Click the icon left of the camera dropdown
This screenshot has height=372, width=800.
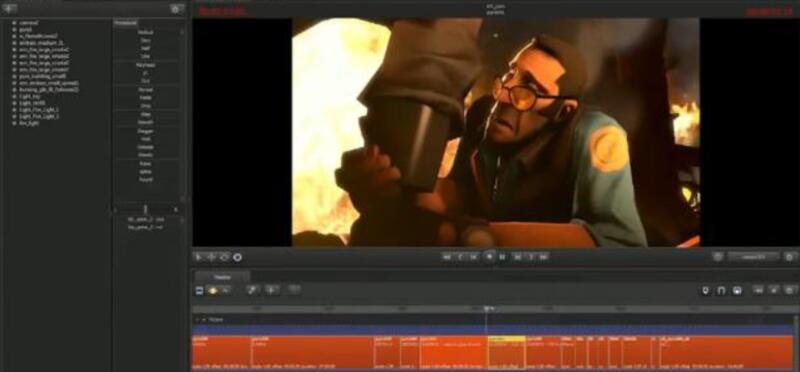tap(717, 257)
